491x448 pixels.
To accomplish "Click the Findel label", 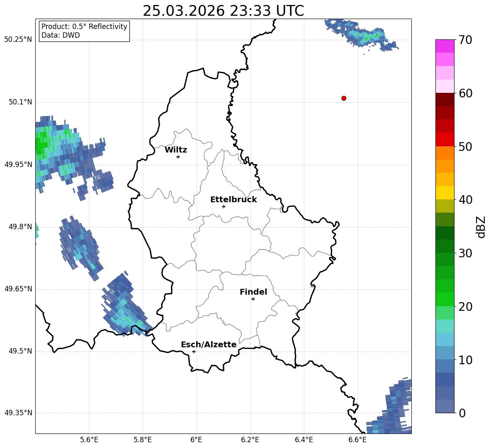I will (253, 292).
